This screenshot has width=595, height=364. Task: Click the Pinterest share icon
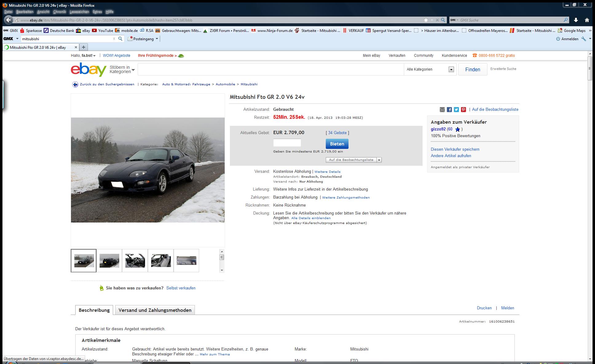463,110
